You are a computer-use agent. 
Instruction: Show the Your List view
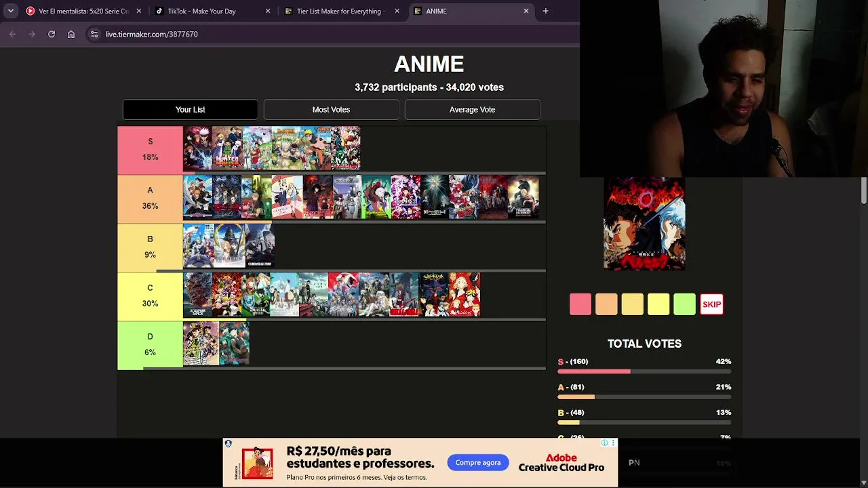tap(190, 109)
